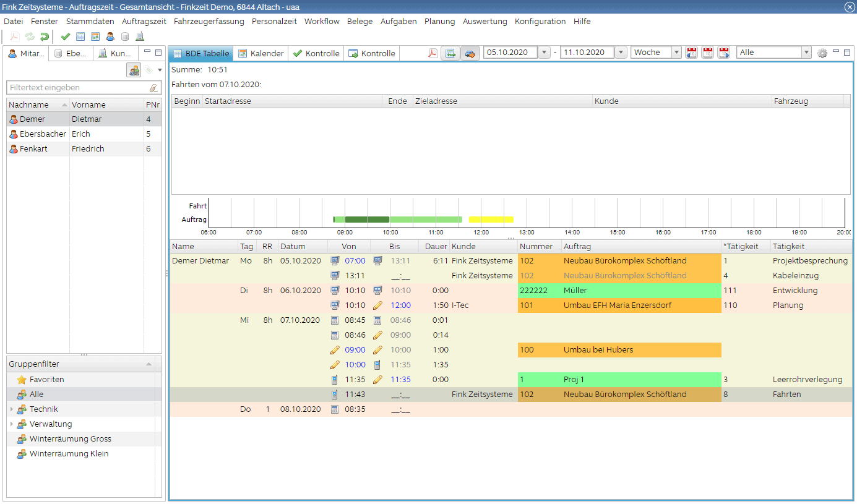Viewport: 857px width, 504px height.
Task: Jump to current period calendar icon
Action: tap(708, 53)
